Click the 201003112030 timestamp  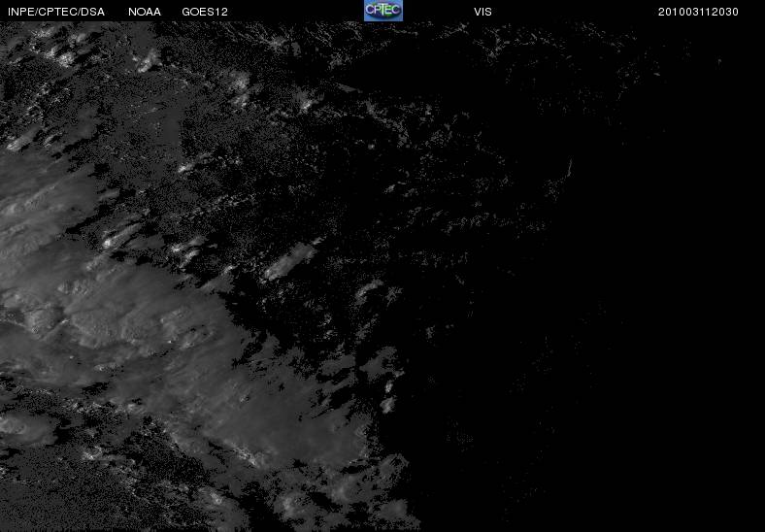(698, 12)
